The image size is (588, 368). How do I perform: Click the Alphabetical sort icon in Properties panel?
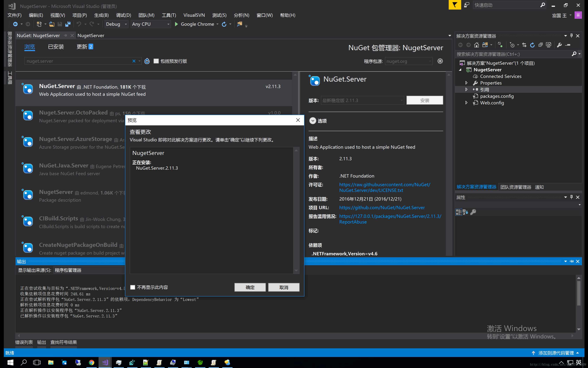(x=465, y=212)
